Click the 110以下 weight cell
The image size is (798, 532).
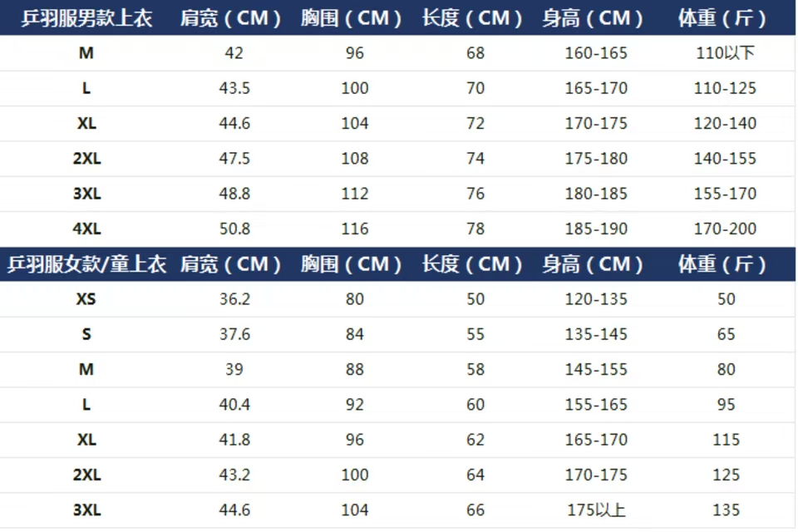(x=726, y=53)
